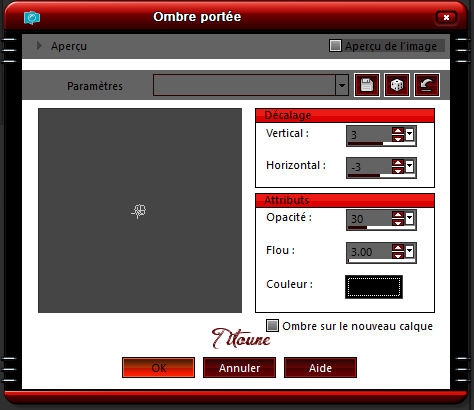Increase Opacité value with up arrow
The image size is (474, 410).
click(x=398, y=215)
